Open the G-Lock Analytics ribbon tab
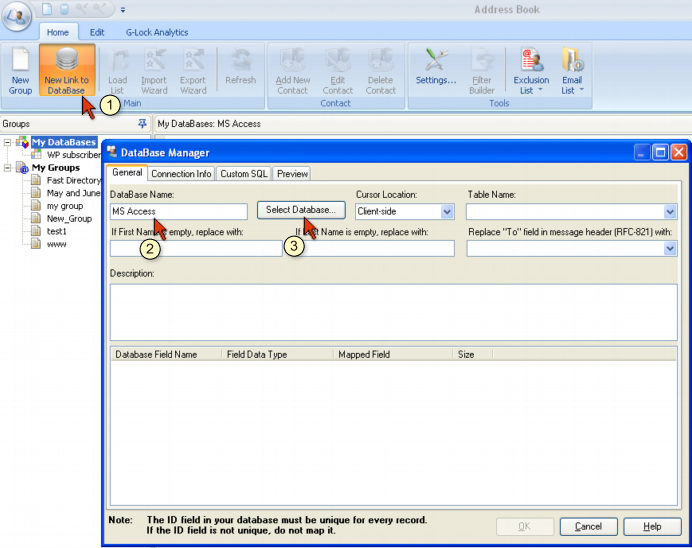 click(x=157, y=32)
